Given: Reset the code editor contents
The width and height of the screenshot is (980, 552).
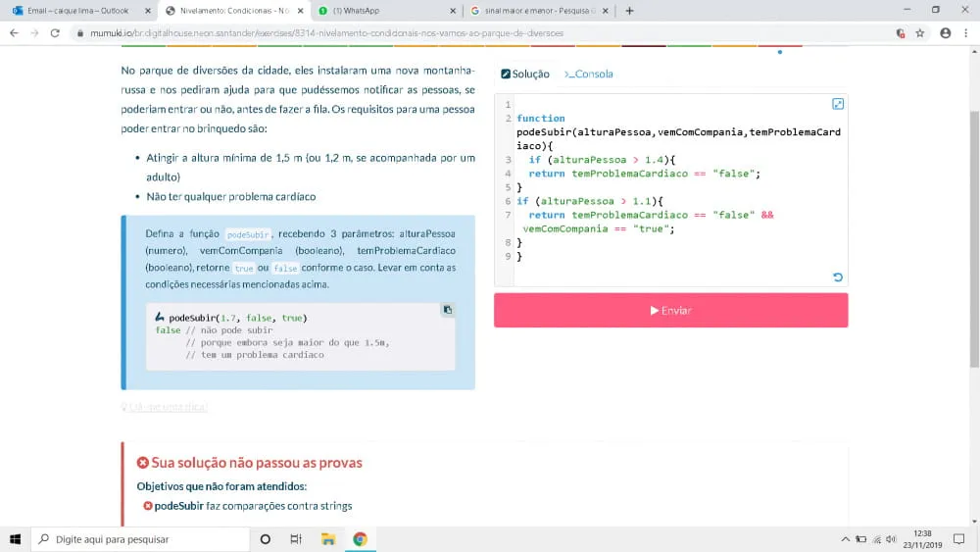Looking at the screenshot, I should point(838,277).
